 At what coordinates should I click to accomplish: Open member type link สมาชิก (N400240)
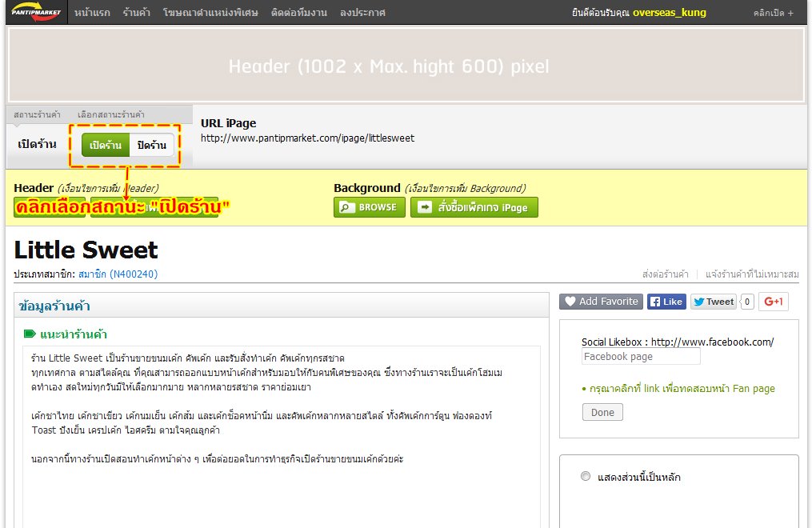click(118, 274)
